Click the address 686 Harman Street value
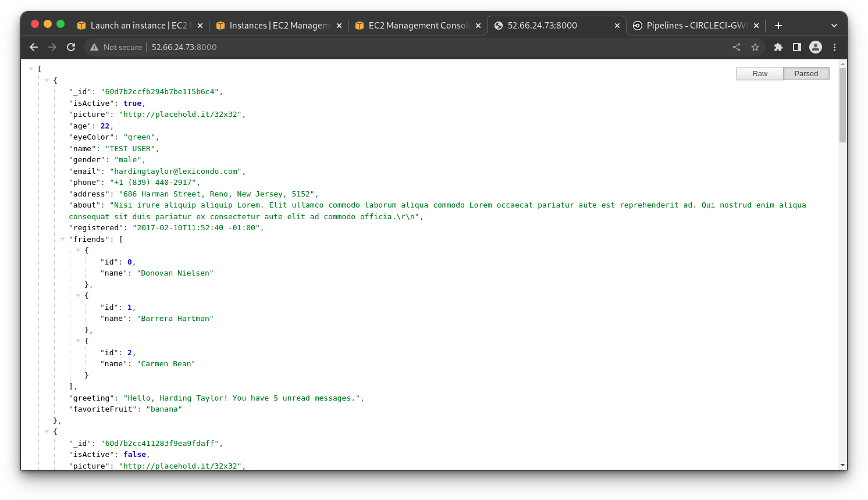The width and height of the screenshot is (868, 500). [x=216, y=194]
